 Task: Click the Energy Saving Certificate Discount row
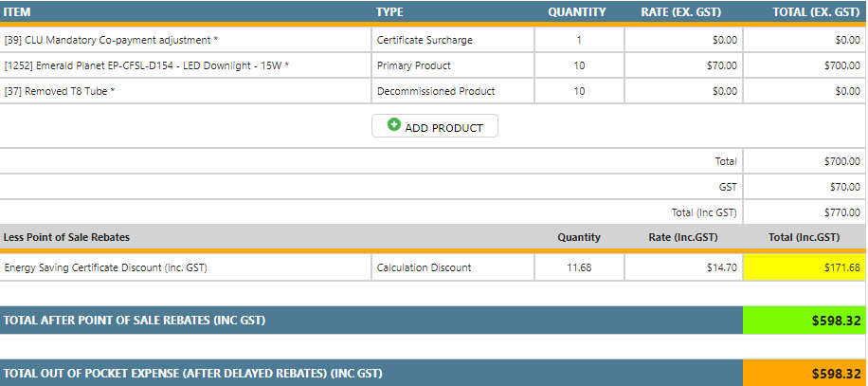point(106,267)
